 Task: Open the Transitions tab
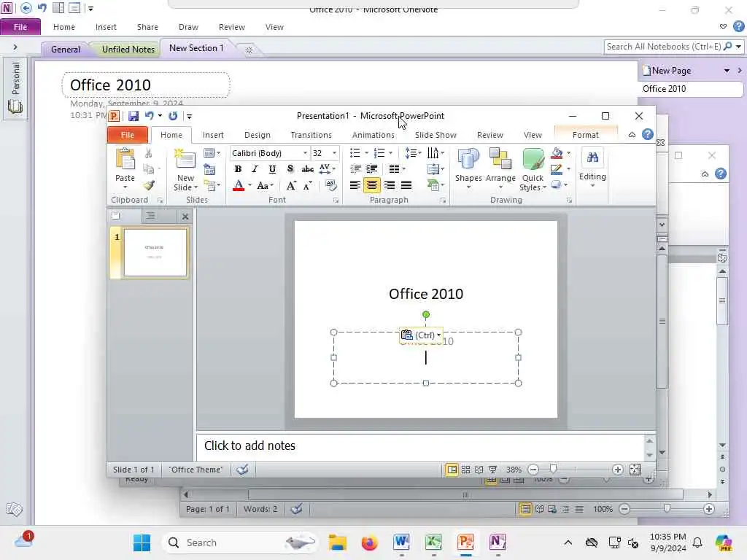[x=311, y=135]
